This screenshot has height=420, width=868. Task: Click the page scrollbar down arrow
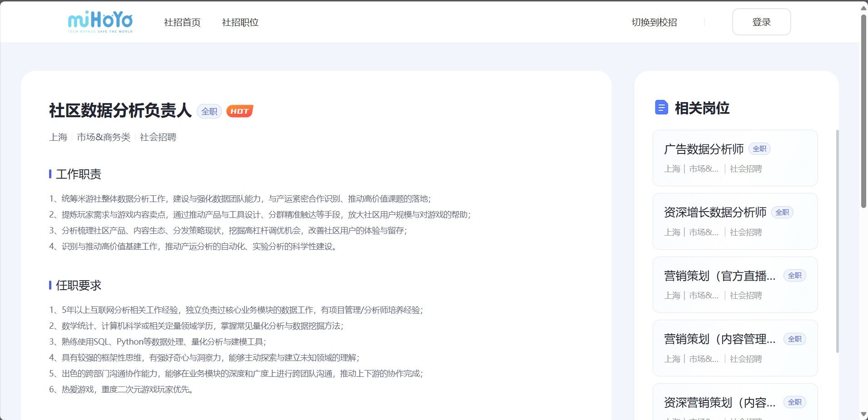click(863, 415)
